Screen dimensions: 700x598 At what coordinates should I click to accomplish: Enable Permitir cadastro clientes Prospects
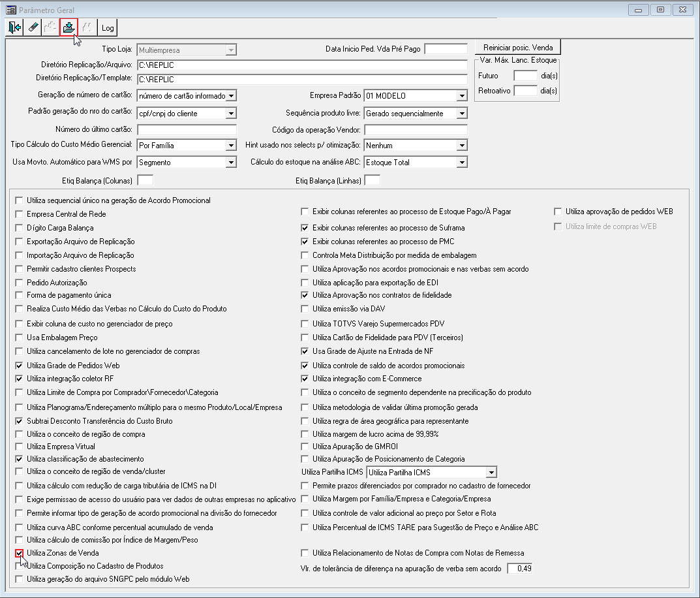[x=19, y=269]
